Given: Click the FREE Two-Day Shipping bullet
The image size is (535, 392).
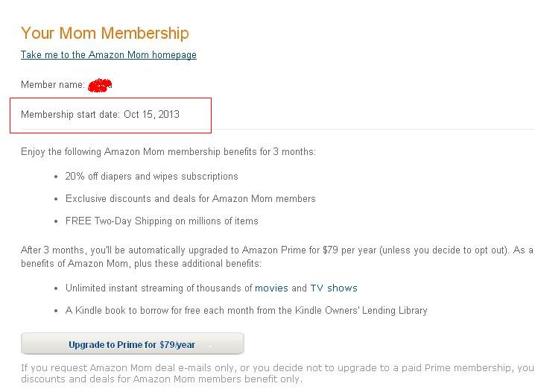Looking at the screenshot, I should pos(162,221).
